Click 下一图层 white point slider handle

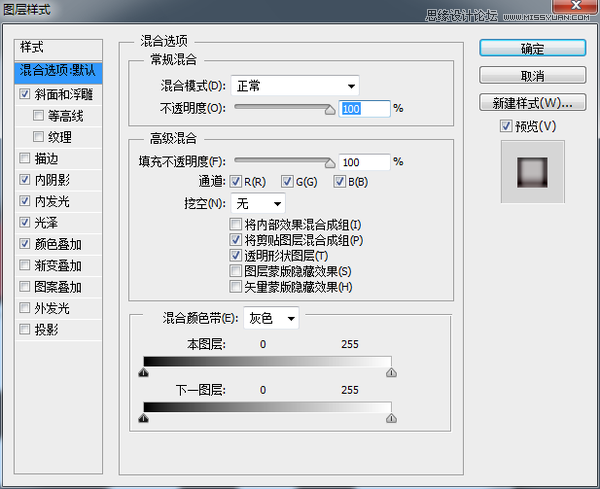[x=391, y=418]
